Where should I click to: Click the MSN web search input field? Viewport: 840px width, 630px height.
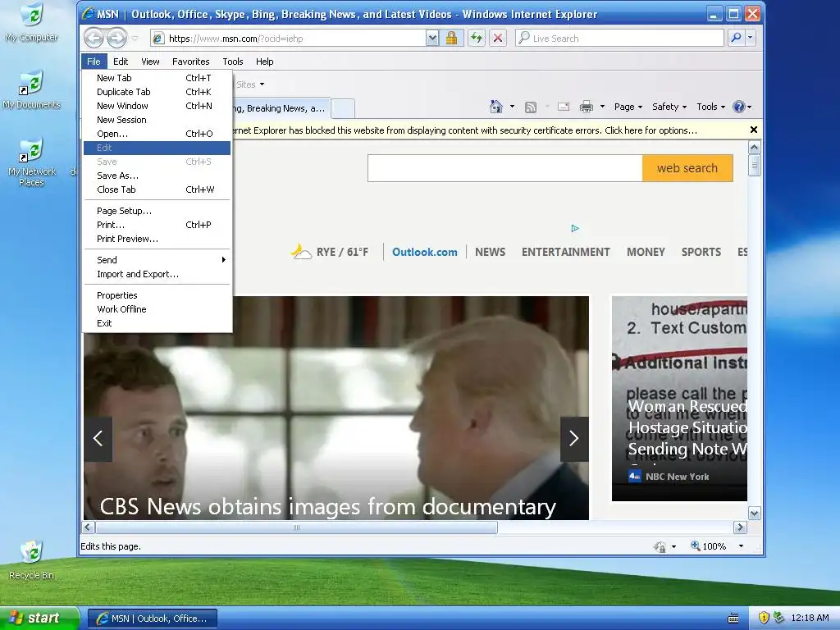pyautogui.click(x=505, y=168)
